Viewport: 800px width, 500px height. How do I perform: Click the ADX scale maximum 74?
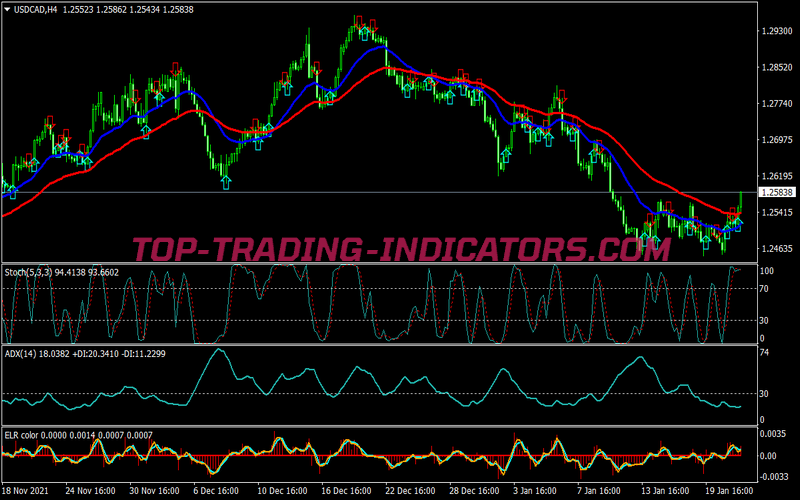[x=764, y=353]
